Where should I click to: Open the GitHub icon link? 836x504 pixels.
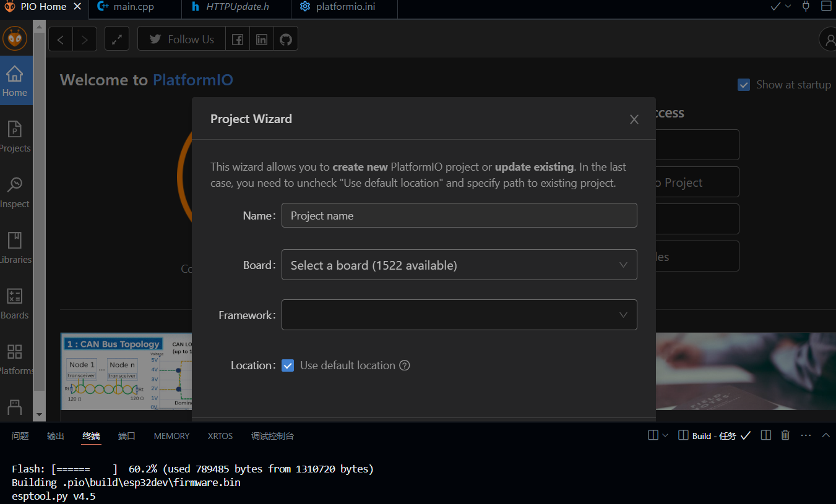[286, 39]
